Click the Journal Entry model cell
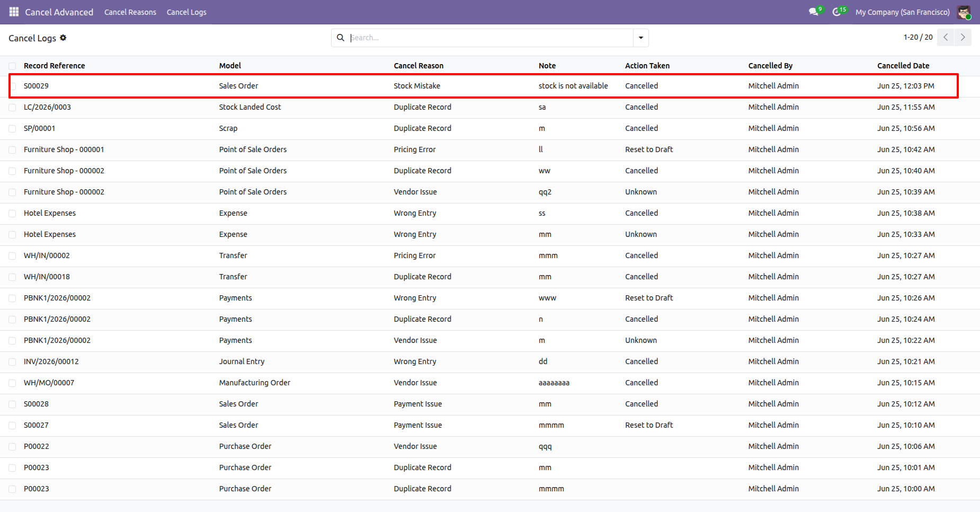Screen dimensions: 980x512 tap(242, 361)
